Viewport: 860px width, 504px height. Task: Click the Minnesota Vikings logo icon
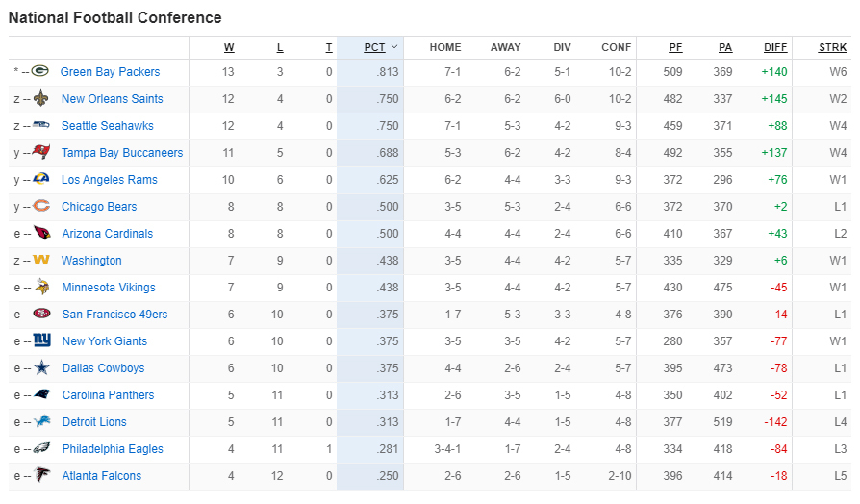pos(41,287)
